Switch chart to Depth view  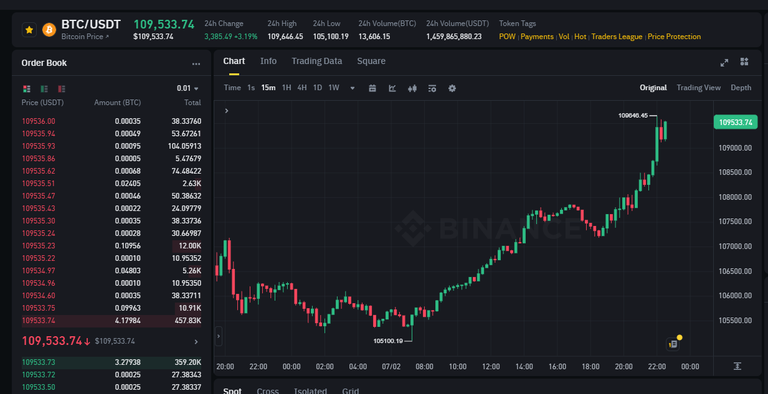pos(741,88)
